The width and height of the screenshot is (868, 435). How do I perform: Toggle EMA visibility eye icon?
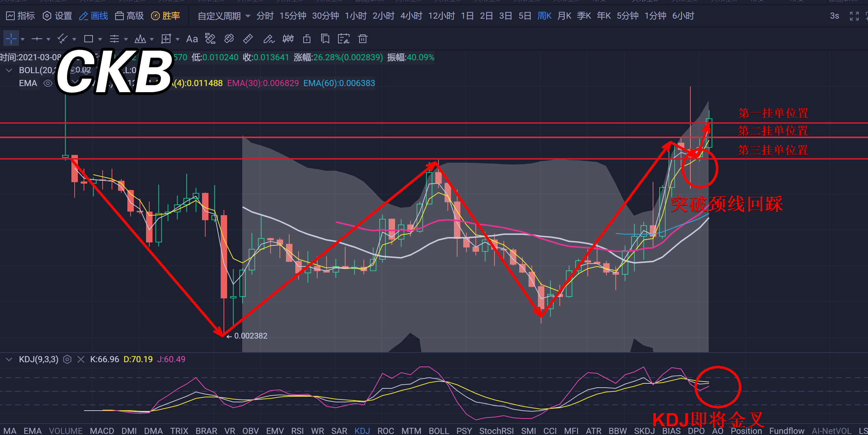point(48,83)
